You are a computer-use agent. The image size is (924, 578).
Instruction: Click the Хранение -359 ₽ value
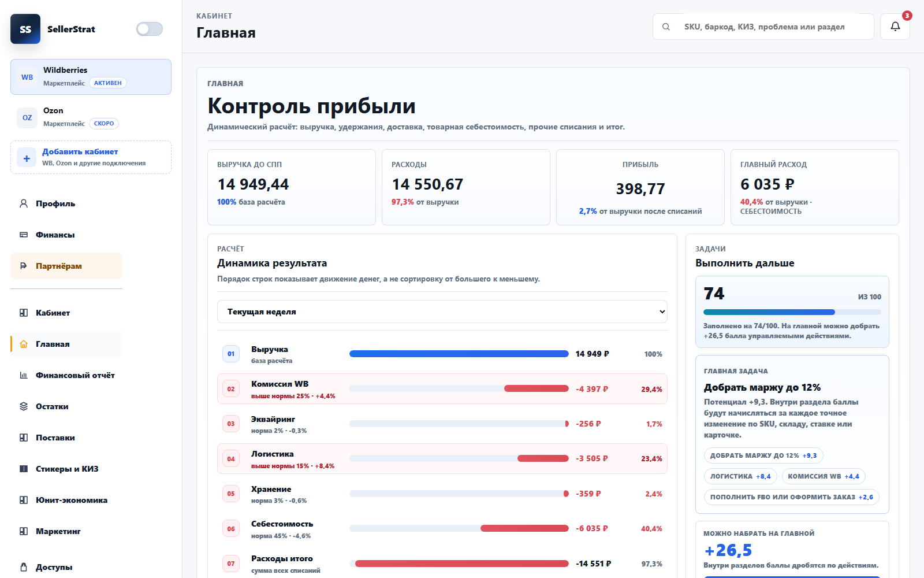pyautogui.click(x=588, y=494)
